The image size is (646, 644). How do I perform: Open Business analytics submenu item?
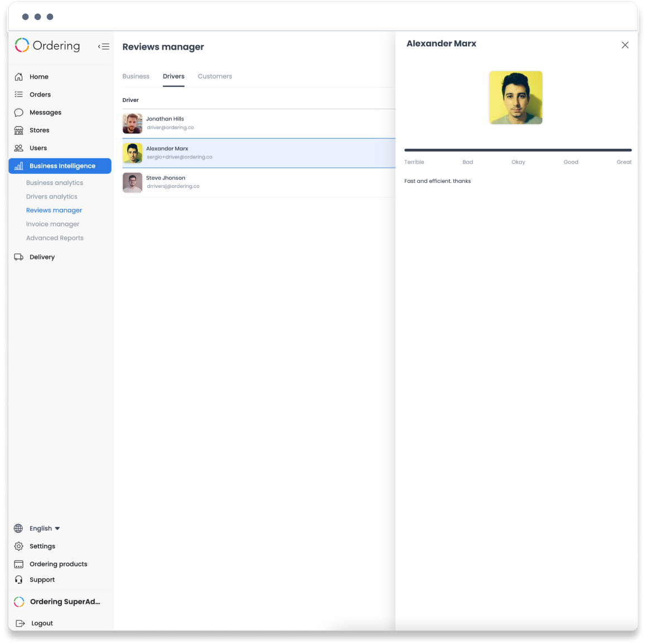[54, 182]
